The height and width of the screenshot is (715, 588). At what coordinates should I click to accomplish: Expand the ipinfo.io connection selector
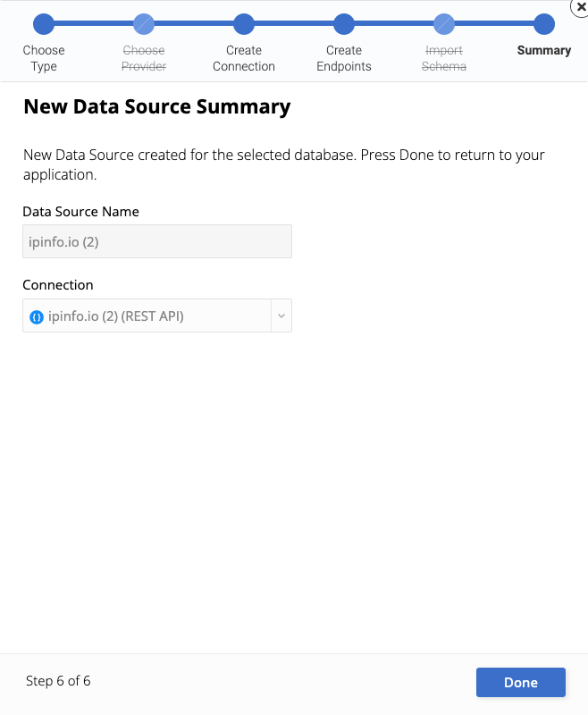pyautogui.click(x=157, y=315)
